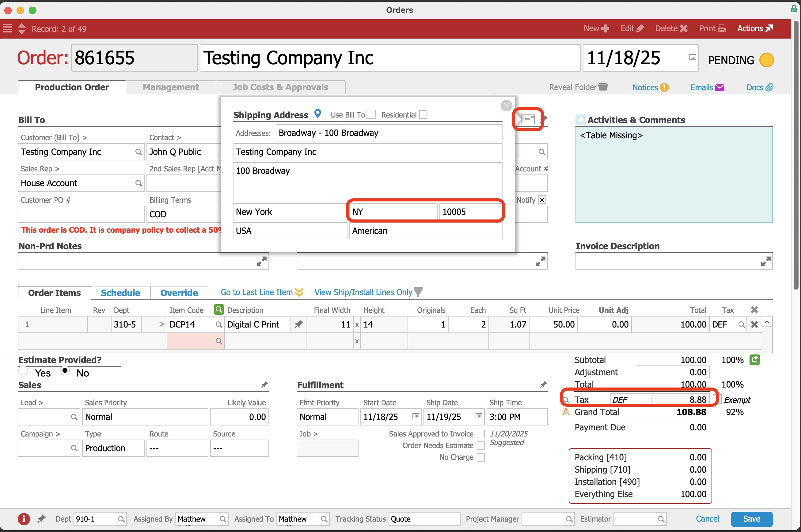Switch to the Management tab

(171, 87)
